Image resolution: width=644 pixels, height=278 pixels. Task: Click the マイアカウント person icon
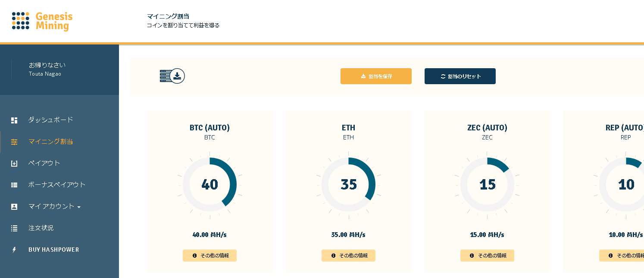coord(14,206)
